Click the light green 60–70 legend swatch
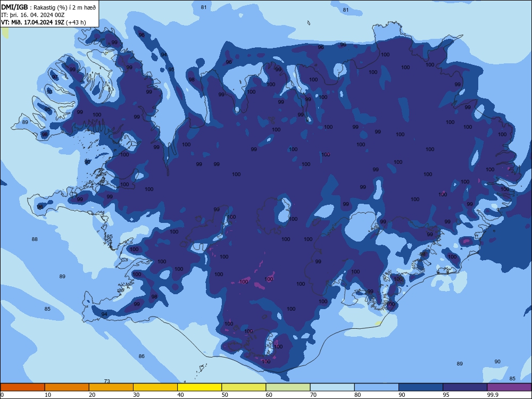 (x=288, y=387)
